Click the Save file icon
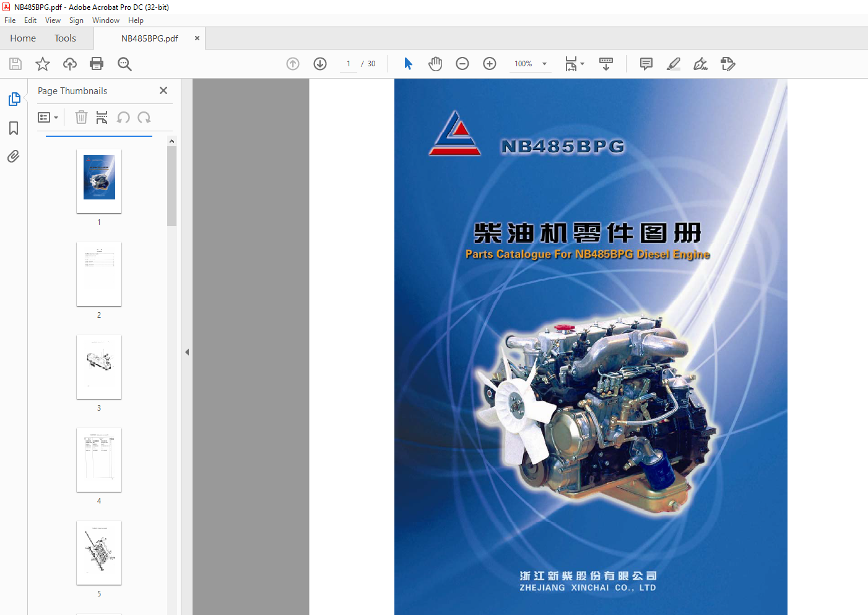The image size is (868, 615). tap(15, 64)
